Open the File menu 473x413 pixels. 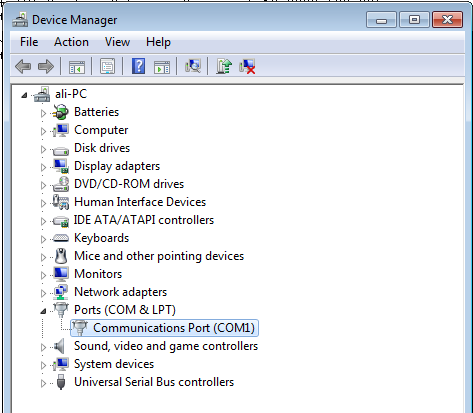click(29, 42)
